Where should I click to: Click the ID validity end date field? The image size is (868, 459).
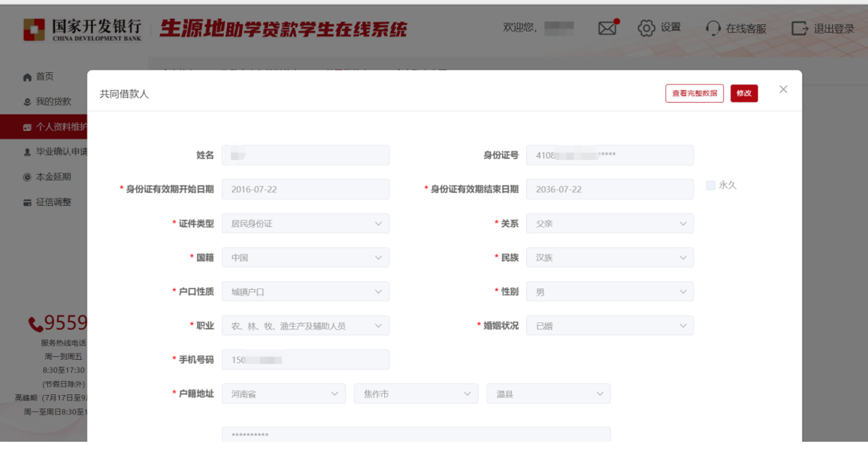[609, 189]
